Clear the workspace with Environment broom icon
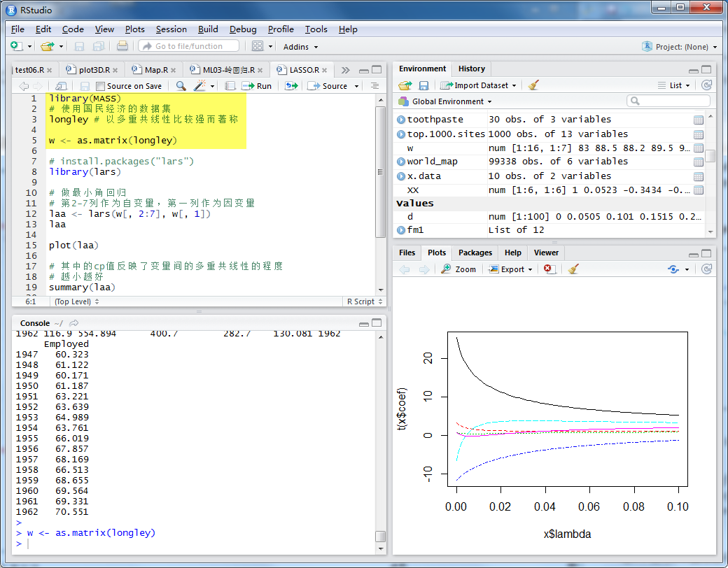The height and width of the screenshot is (568, 728). tap(533, 85)
